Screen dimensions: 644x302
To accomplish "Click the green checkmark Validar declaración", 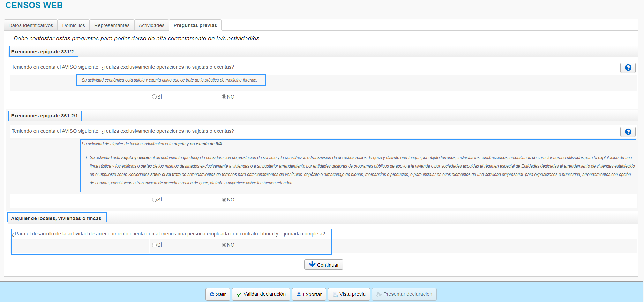I will 239,294.
